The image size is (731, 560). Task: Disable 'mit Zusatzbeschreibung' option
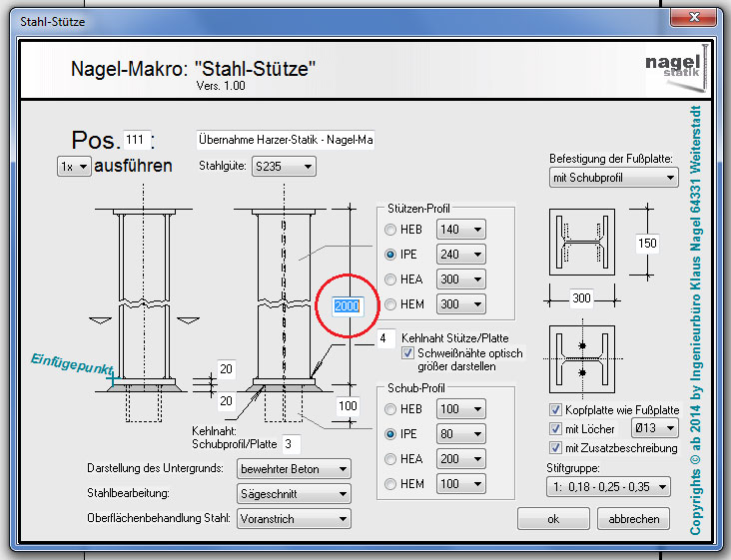[556, 448]
